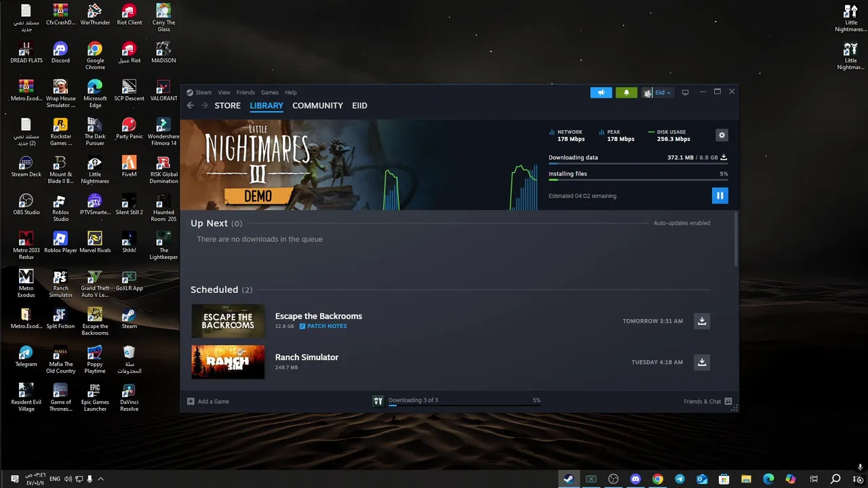Switch to the LIBRARY tab

(x=267, y=106)
